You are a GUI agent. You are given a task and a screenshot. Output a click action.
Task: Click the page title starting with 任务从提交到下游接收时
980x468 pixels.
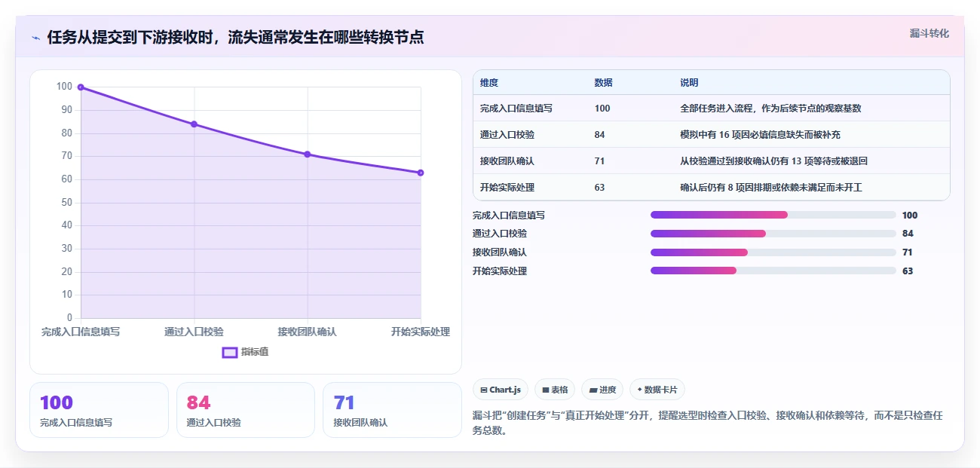point(235,38)
